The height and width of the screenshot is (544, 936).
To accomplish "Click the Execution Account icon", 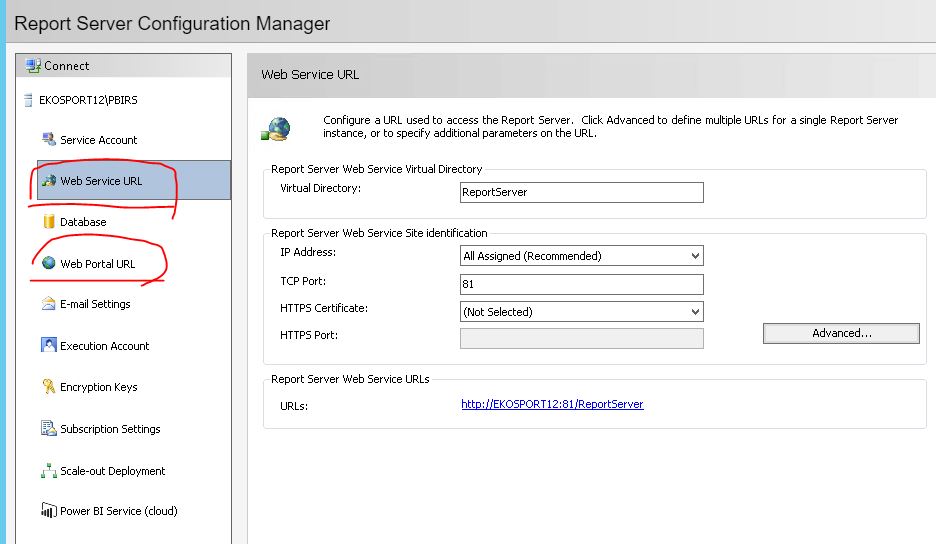I will [x=48, y=345].
